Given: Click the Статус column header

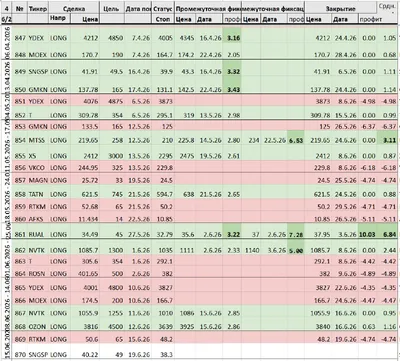Looking at the screenshot, I should point(163,9).
